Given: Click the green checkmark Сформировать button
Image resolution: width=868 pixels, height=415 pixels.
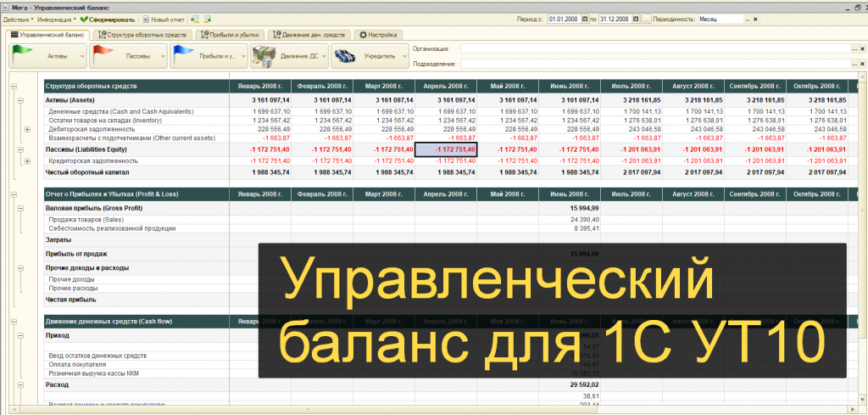Looking at the screenshot, I should [x=107, y=19].
